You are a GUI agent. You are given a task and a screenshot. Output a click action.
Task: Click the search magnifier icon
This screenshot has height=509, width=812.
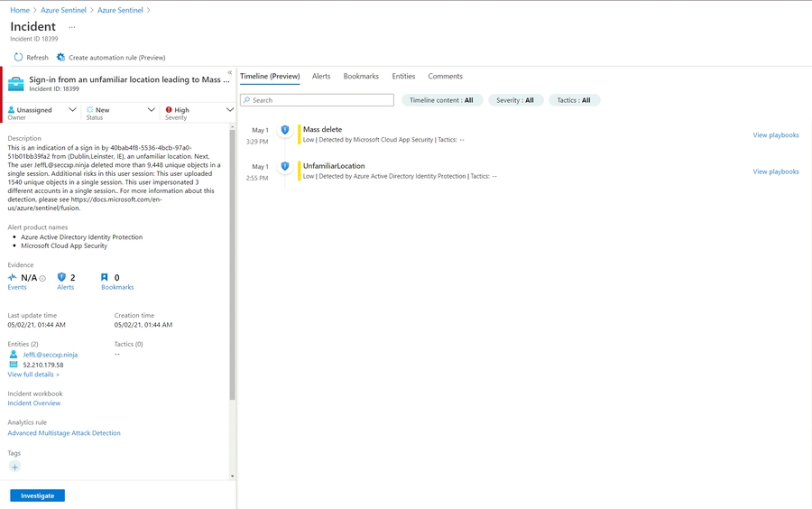coord(247,100)
